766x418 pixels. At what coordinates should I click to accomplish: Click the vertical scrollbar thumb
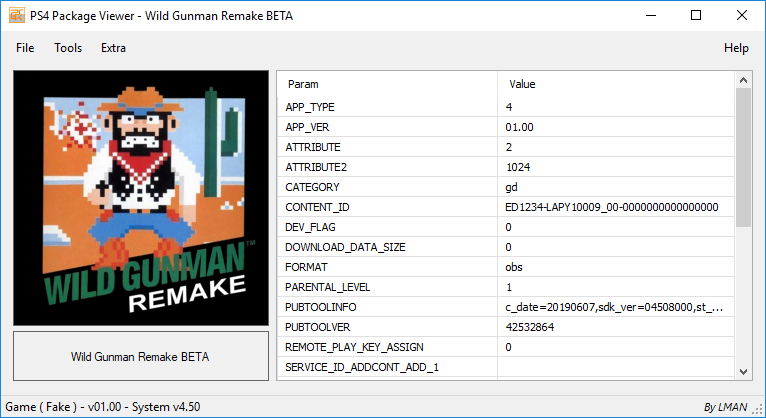click(x=743, y=157)
